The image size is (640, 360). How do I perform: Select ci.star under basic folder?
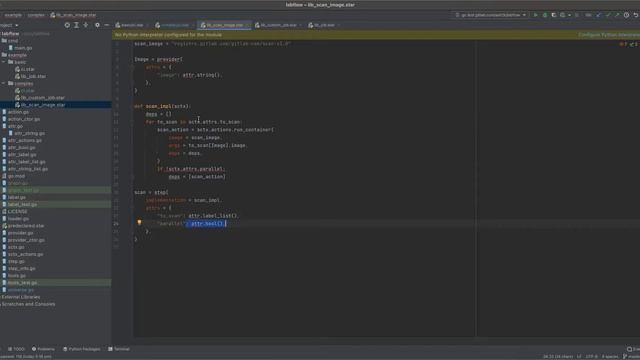pyautogui.click(x=27, y=69)
